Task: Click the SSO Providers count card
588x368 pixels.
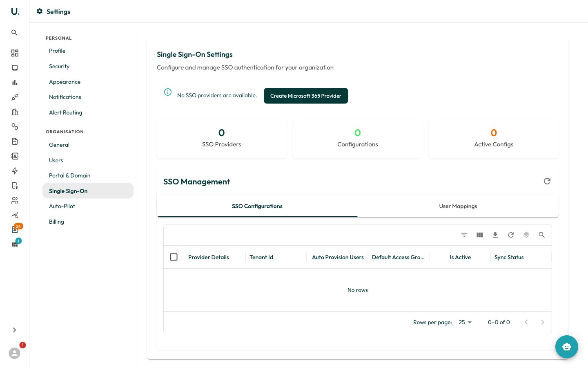Action: click(x=222, y=139)
